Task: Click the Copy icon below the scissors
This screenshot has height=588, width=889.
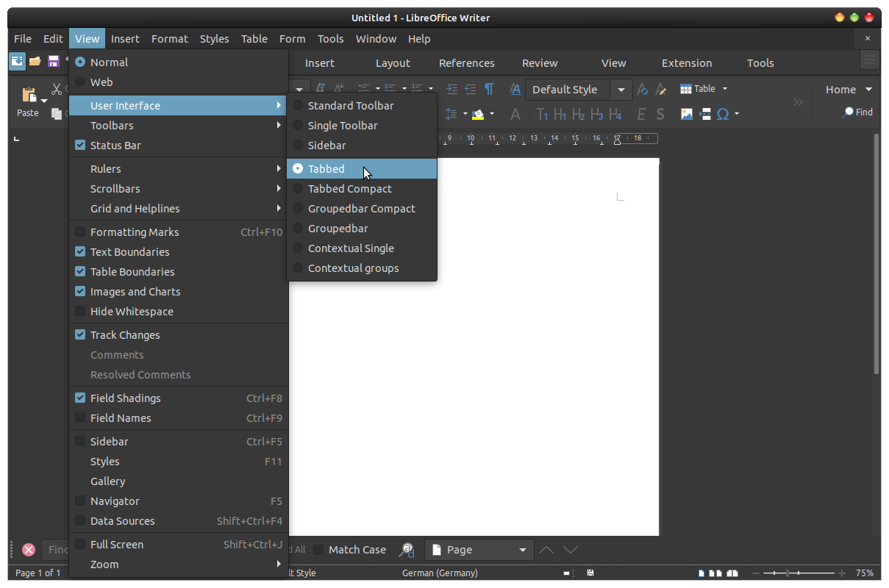Action: point(57,113)
